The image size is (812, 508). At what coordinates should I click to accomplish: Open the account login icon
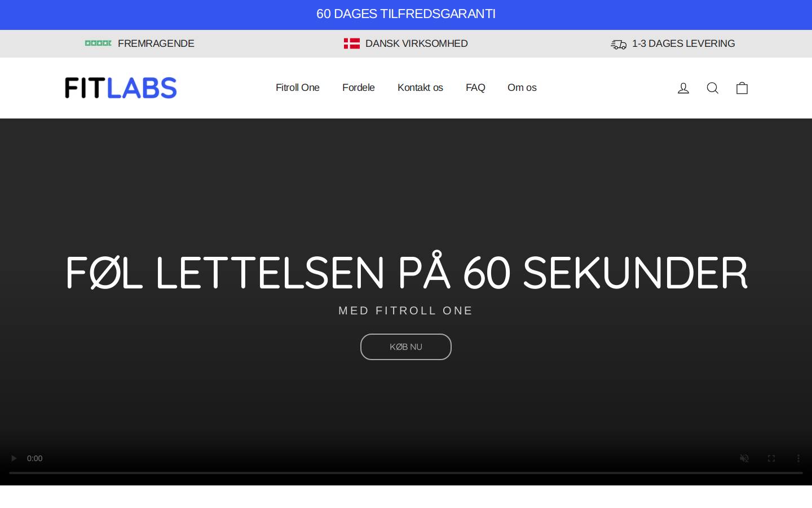683,88
